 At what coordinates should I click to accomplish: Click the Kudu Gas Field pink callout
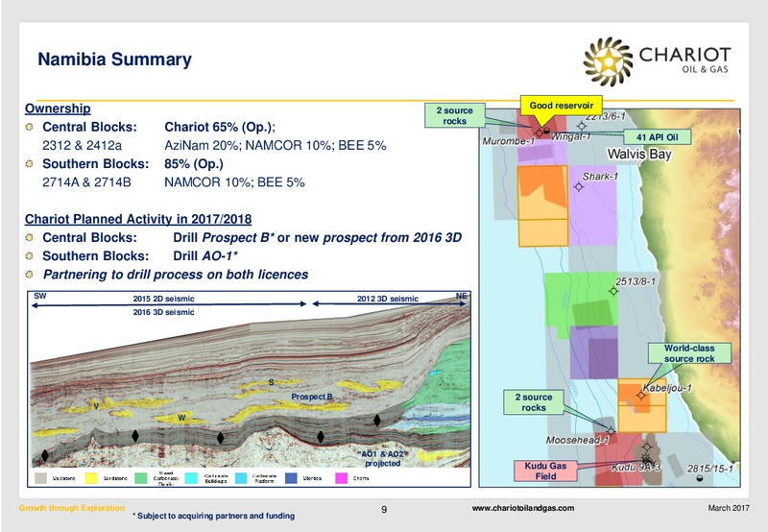[545, 471]
